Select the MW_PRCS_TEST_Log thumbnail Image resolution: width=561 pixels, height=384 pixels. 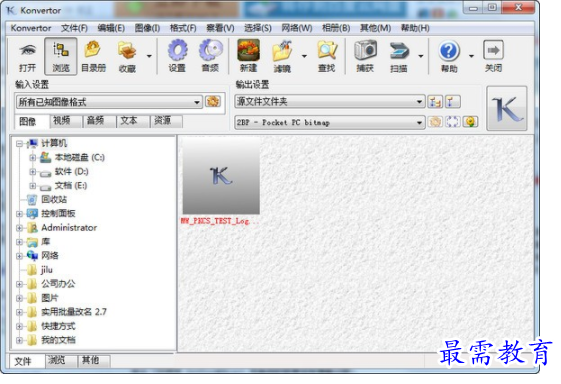tap(221, 176)
